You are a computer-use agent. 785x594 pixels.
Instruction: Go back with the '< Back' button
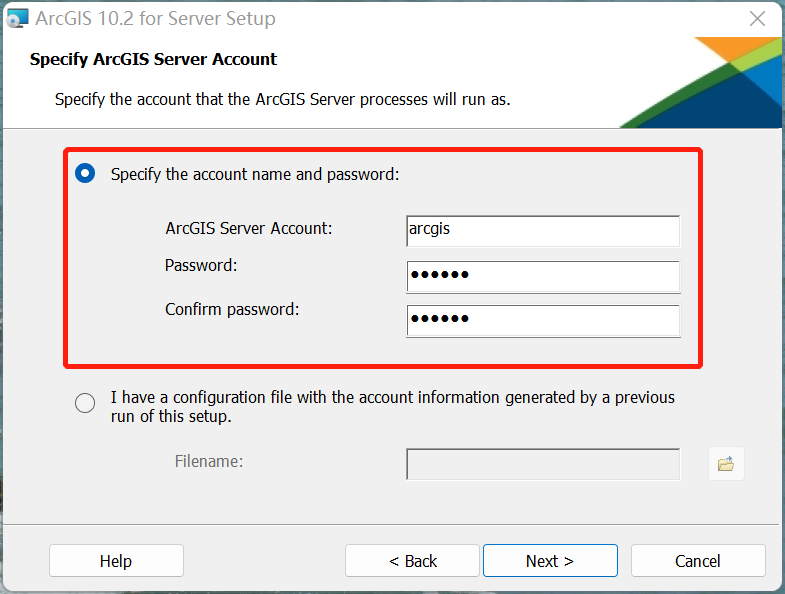point(413,560)
